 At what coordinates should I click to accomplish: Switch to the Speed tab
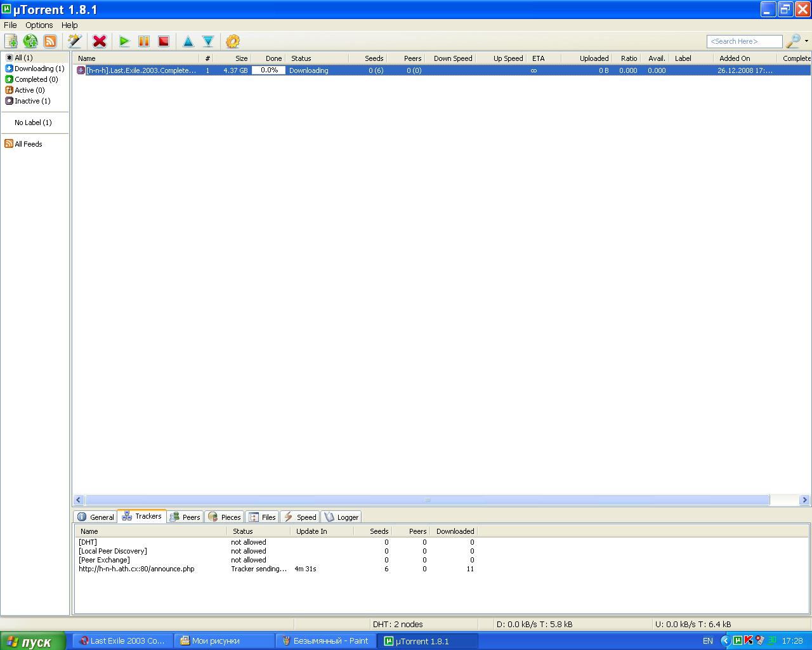point(300,517)
